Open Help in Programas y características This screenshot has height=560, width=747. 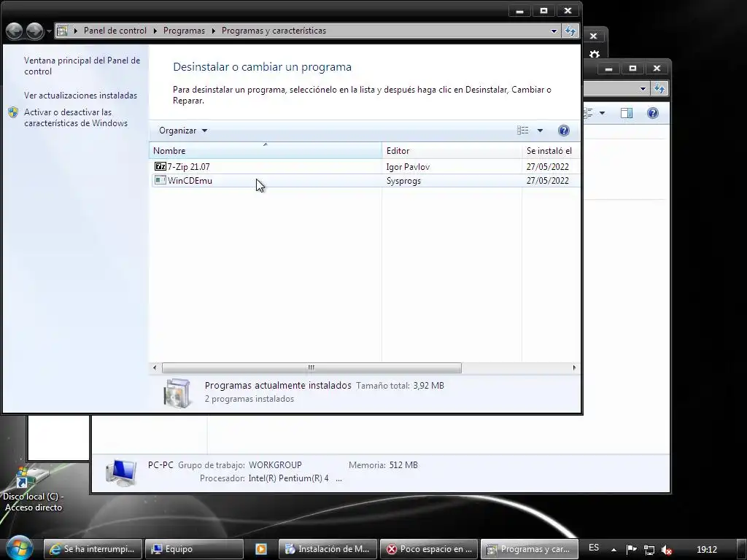564,131
